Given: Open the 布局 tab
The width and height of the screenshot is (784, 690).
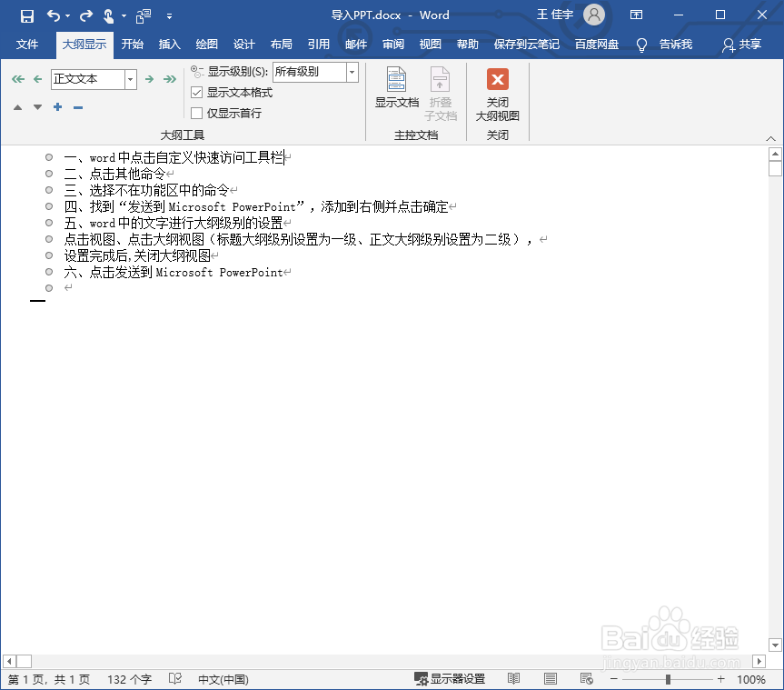Looking at the screenshot, I should click(281, 45).
